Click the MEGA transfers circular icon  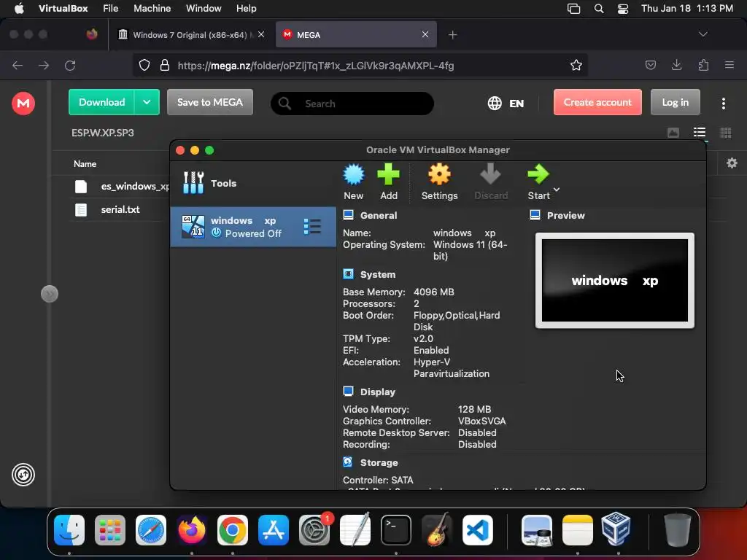pos(23,474)
